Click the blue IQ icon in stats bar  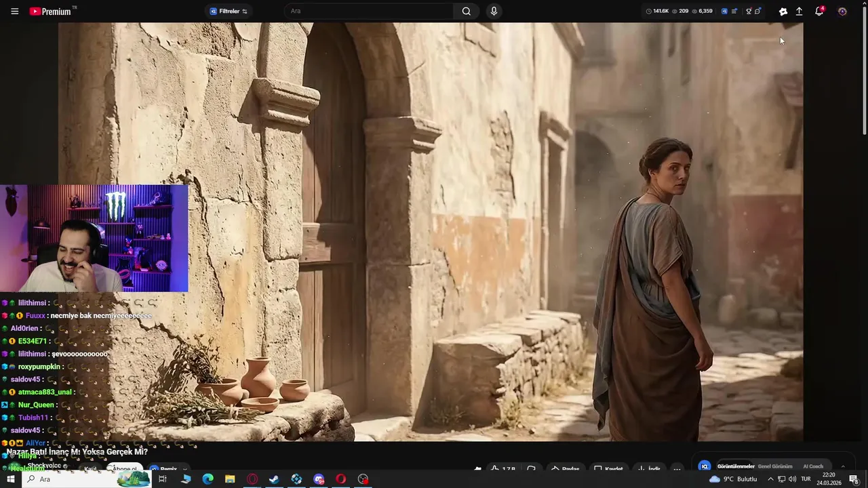tap(724, 11)
